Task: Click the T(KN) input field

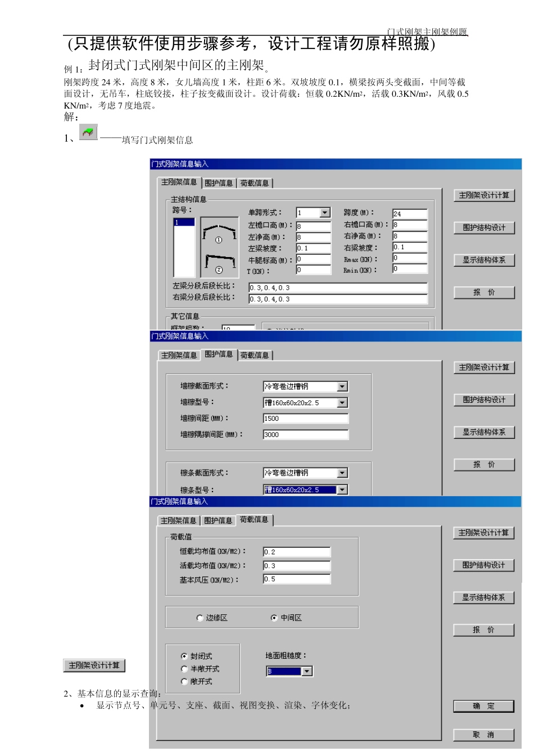Action: 314,270
